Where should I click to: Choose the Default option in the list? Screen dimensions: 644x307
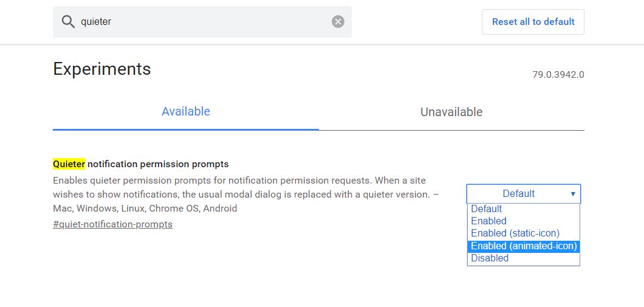pyautogui.click(x=487, y=209)
